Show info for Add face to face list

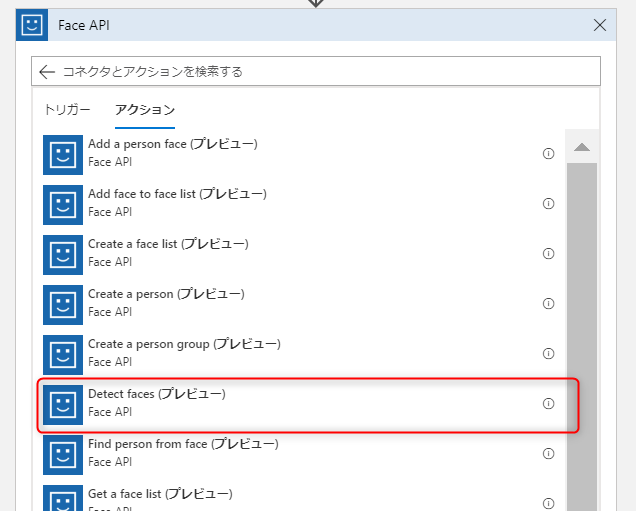548,204
